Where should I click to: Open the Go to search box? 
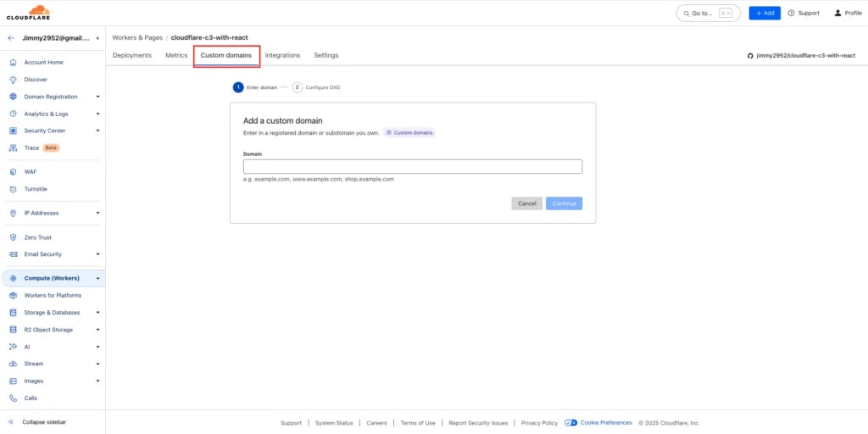pos(708,13)
